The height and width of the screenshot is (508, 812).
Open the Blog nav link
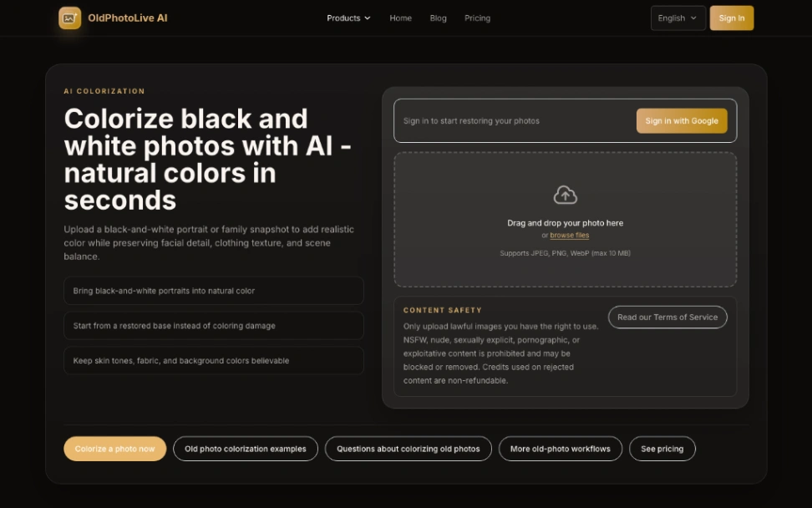click(438, 18)
